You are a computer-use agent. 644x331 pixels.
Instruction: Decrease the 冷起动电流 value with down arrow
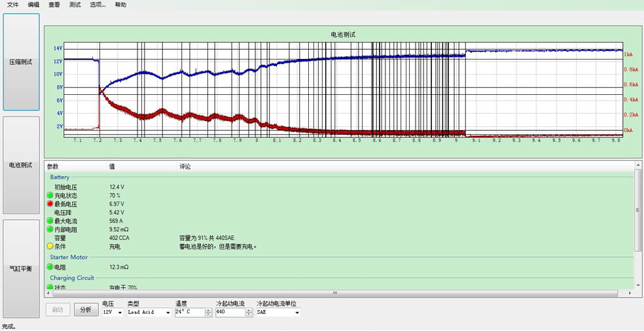249,315
